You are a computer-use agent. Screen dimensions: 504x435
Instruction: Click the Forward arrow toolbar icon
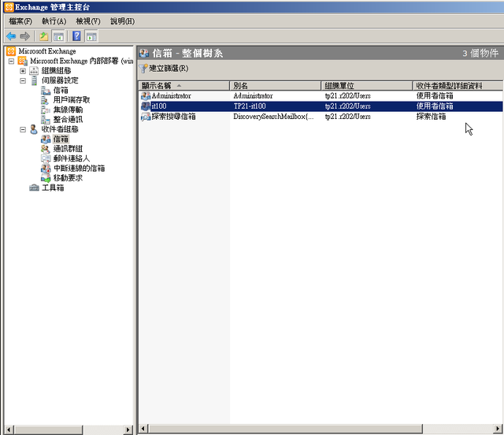(x=24, y=36)
